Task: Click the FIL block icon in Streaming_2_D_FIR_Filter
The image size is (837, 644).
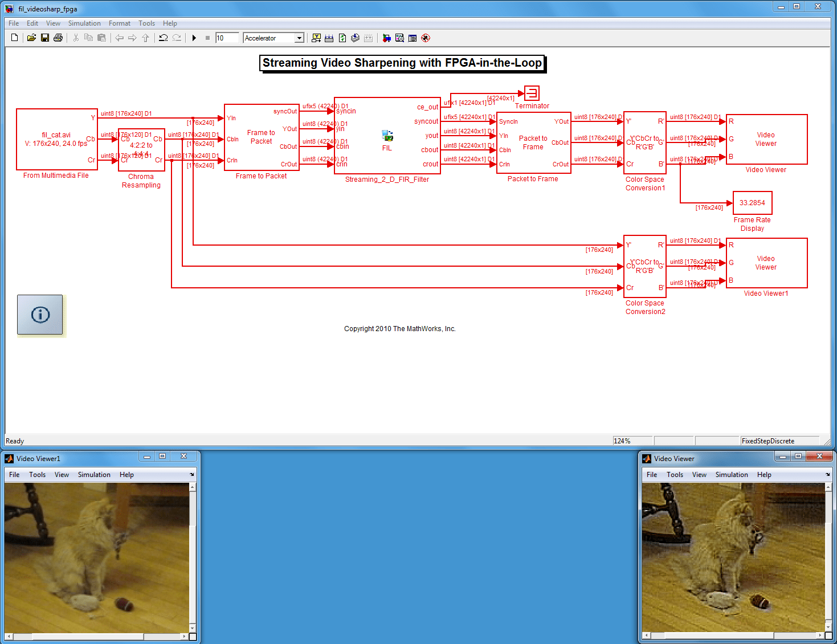Action: [387, 136]
